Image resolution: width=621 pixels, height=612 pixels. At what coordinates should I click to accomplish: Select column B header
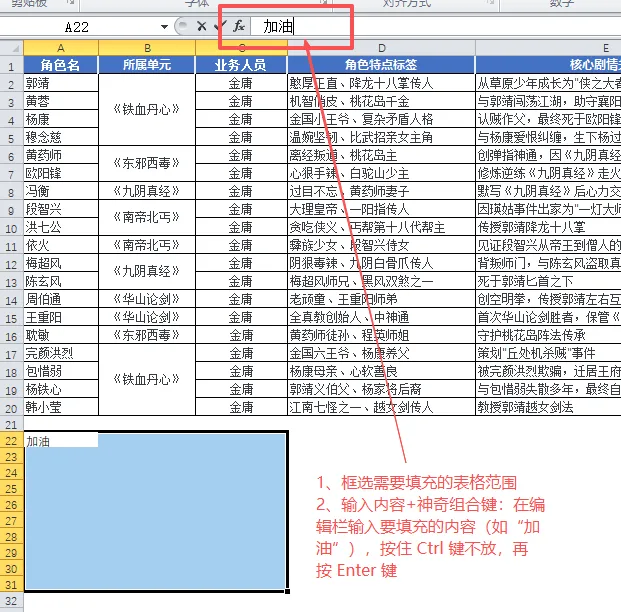click(147, 48)
